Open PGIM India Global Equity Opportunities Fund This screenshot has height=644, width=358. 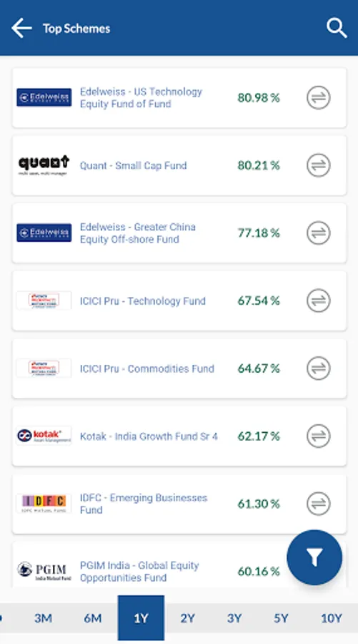click(139, 571)
